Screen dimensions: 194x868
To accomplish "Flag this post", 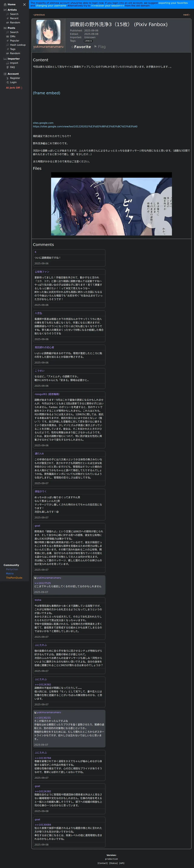I will pos(100,47).
